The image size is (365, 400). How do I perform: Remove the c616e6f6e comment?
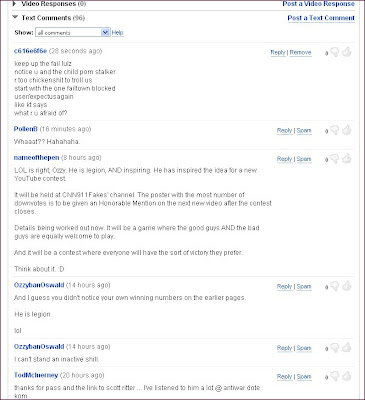[x=300, y=52]
